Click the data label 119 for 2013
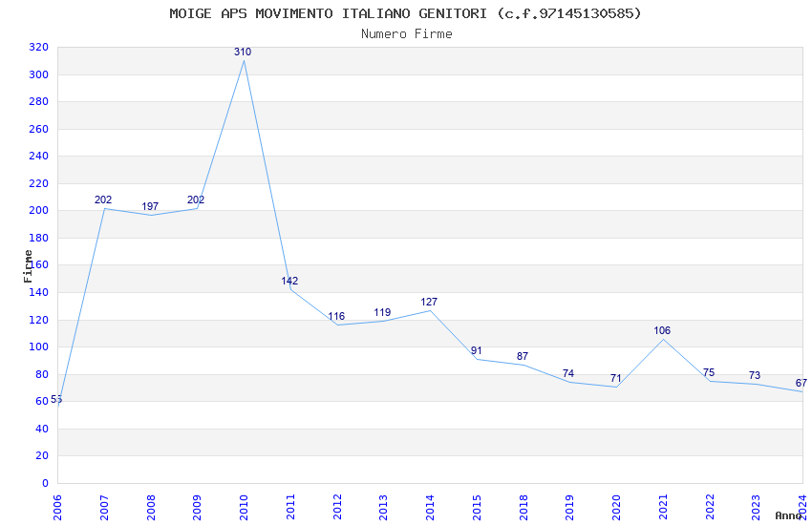Image resolution: width=812 pixels, height=525 pixels. click(382, 312)
